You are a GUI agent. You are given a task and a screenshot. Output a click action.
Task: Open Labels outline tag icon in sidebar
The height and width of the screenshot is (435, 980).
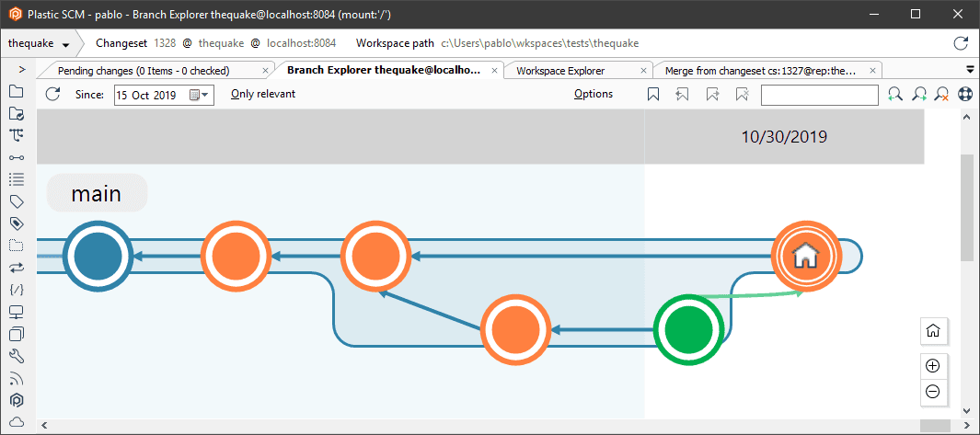tap(17, 201)
